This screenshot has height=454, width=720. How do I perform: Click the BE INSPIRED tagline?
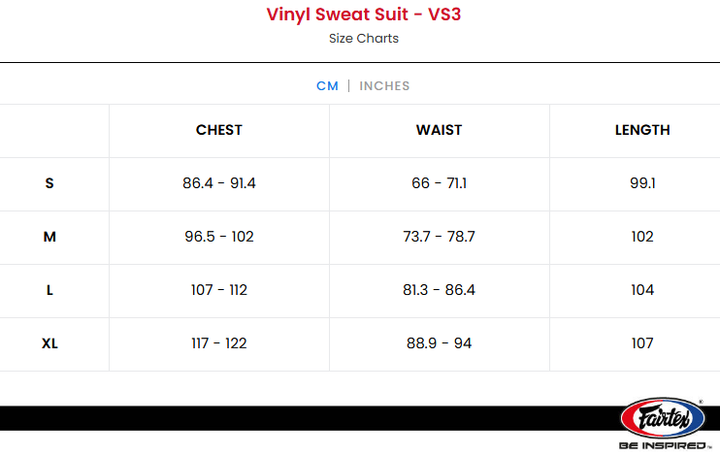click(664, 446)
